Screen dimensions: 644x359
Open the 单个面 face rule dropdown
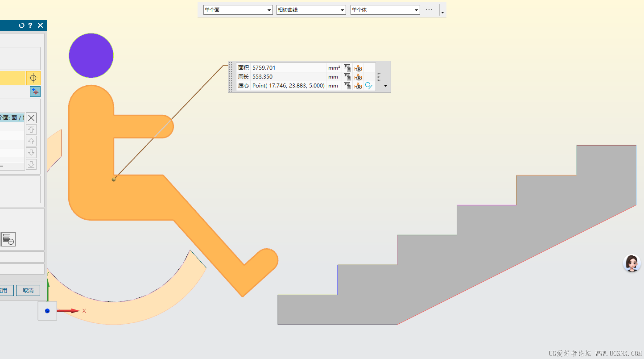pyautogui.click(x=238, y=10)
